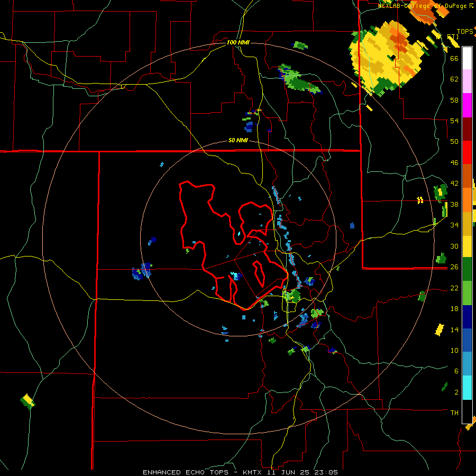The width and height of the screenshot is (476, 476).
Task: Click the "38" scale label
Action: 454,204
